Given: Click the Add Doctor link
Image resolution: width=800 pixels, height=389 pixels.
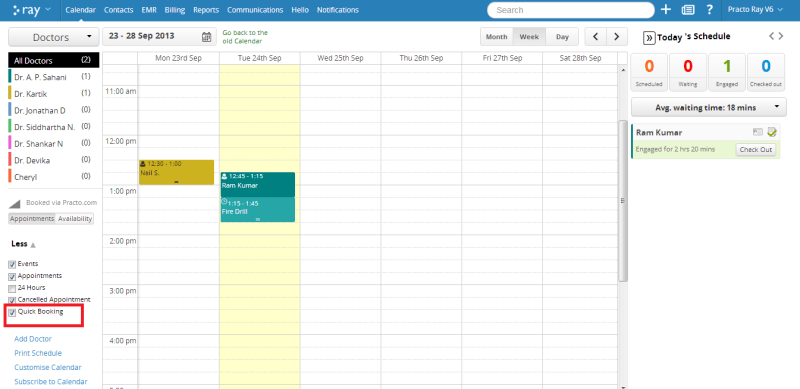Looking at the screenshot, I should 33,339.
